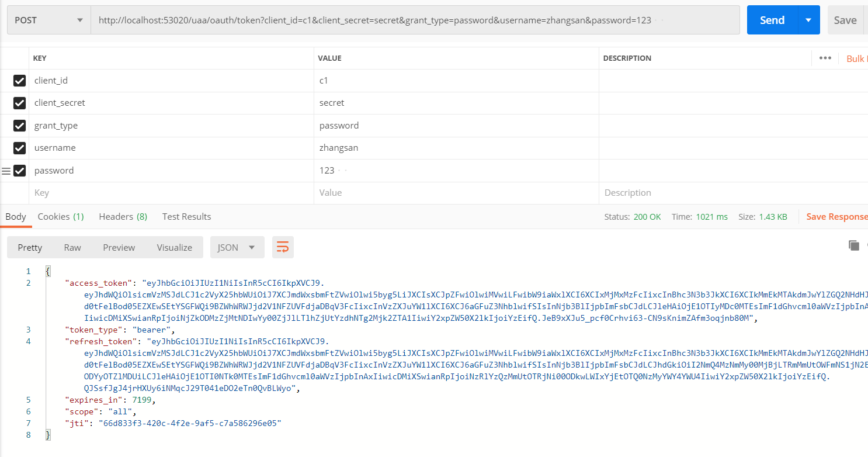The width and height of the screenshot is (868, 457).
Task: Click the wrap lines icon in response toolbar
Action: [283, 247]
